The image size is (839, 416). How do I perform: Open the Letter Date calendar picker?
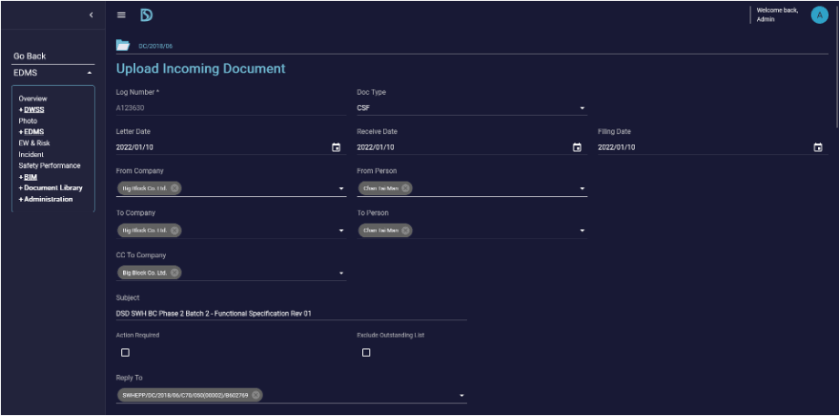[x=336, y=148]
